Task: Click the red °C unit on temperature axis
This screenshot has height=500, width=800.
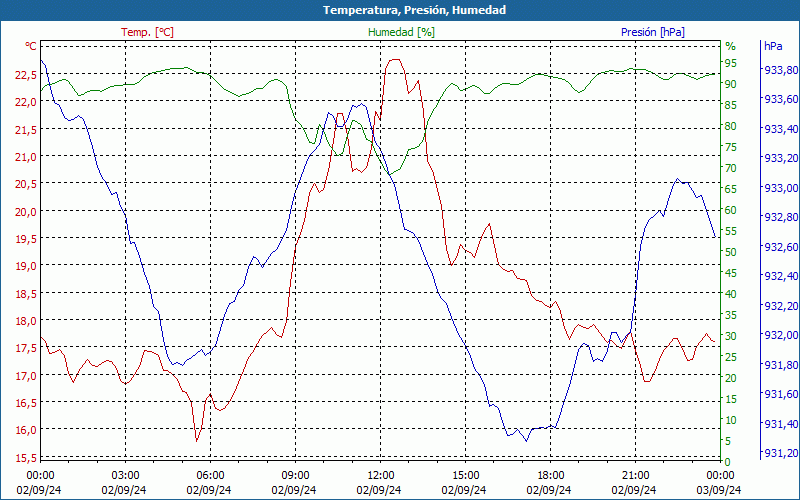Action: [30, 46]
